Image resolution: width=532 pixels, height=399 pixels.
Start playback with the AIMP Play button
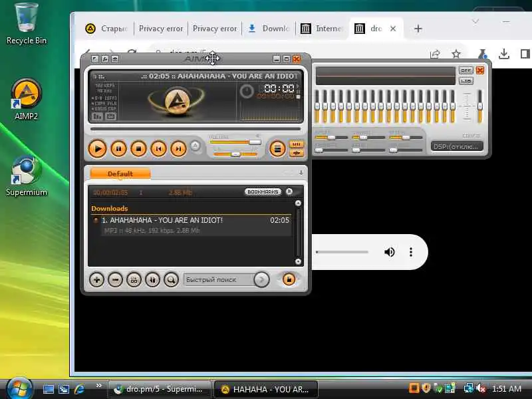click(x=97, y=148)
